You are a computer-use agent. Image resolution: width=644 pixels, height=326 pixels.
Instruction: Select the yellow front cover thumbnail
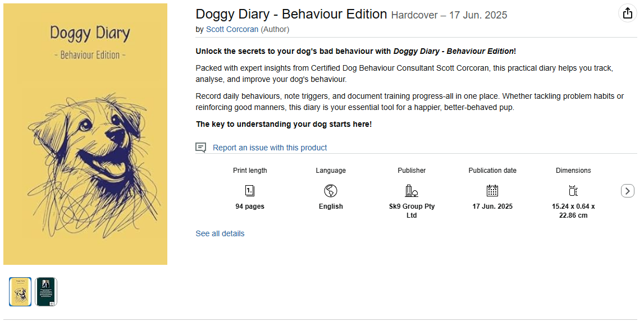tap(20, 292)
